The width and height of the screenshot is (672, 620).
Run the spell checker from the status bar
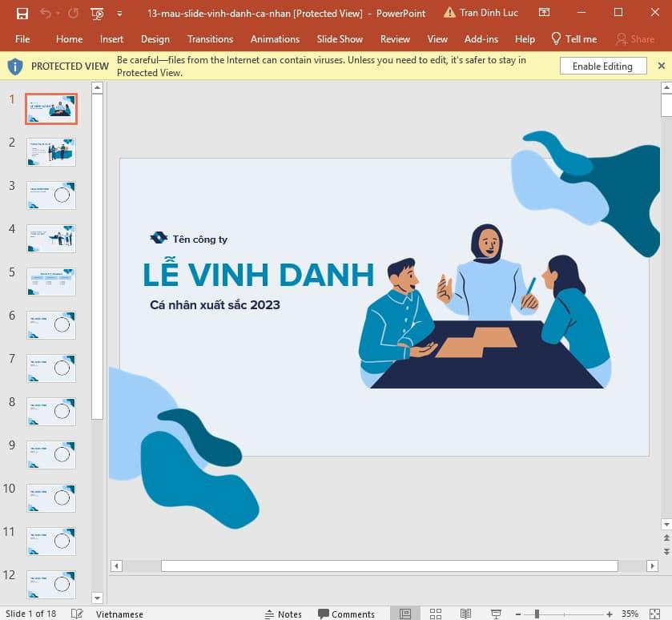point(77,613)
